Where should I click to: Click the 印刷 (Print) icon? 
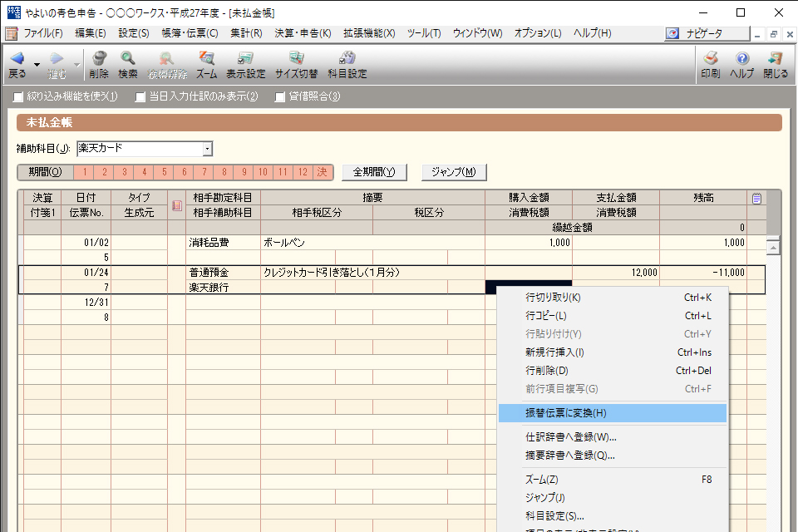click(711, 65)
